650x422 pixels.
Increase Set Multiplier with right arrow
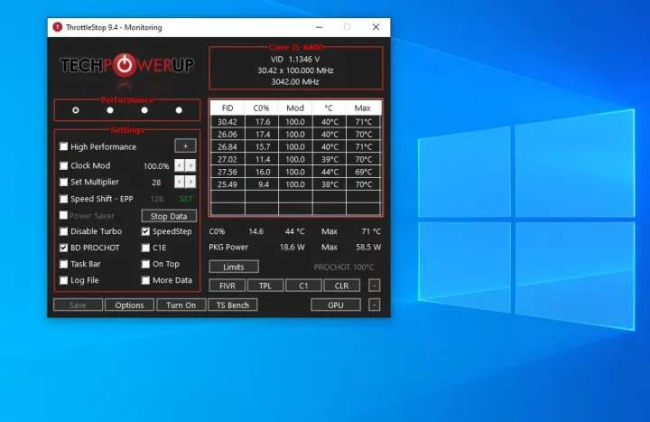click(190, 182)
